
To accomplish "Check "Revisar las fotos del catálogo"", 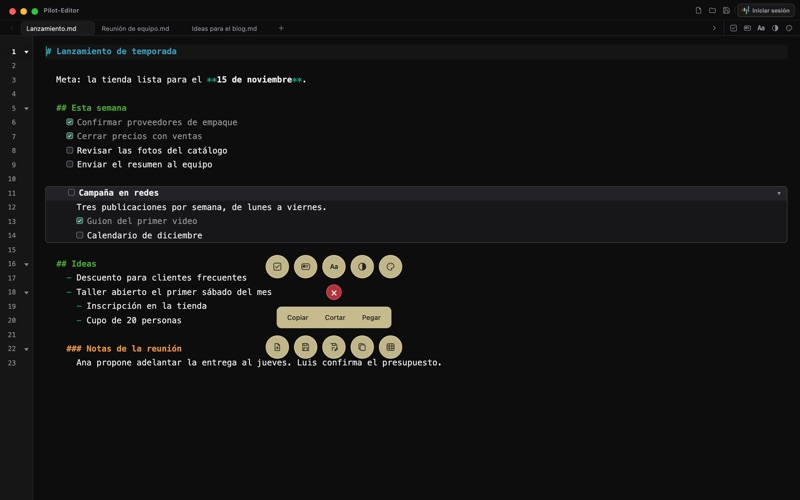I will point(69,150).
